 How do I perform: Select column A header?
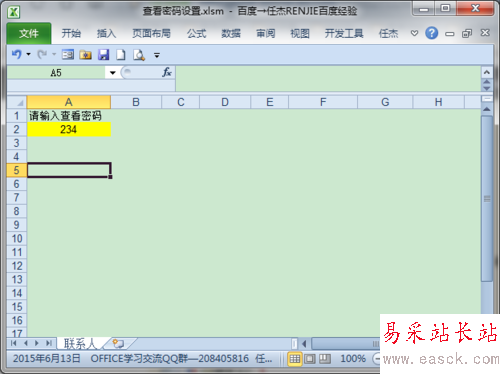(x=69, y=102)
